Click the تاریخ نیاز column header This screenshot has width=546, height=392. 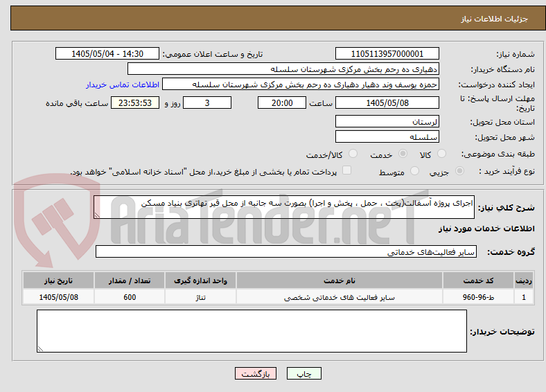(x=58, y=280)
